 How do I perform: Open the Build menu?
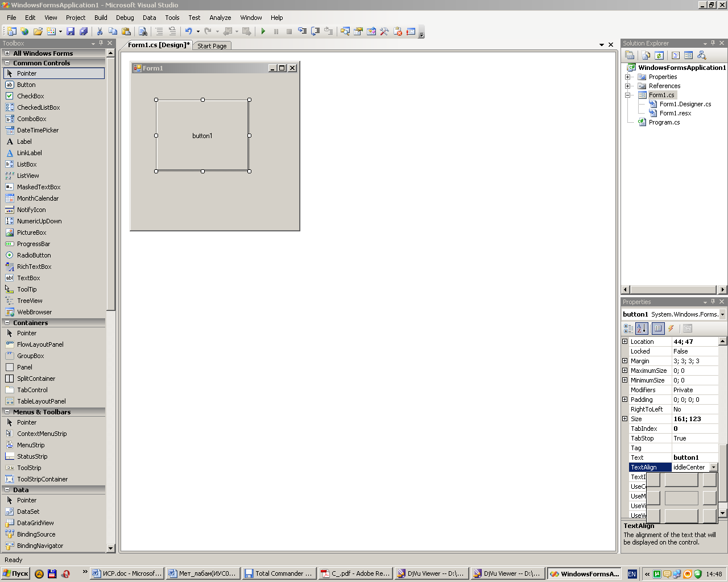101,18
